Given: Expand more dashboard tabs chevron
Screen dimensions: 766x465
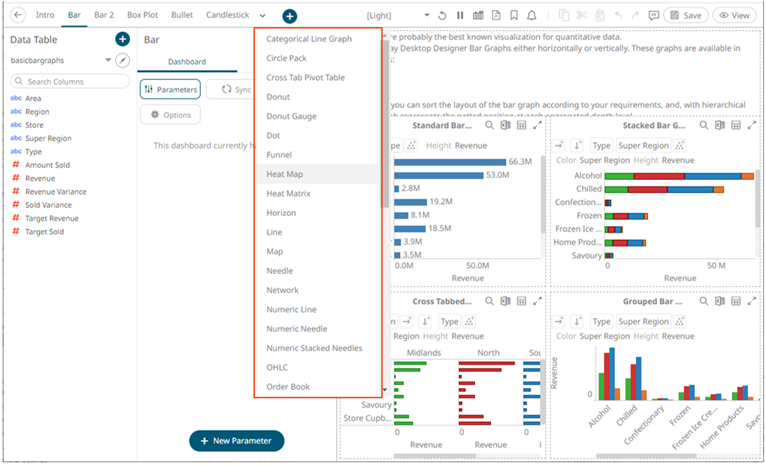Looking at the screenshot, I should click(x=263, y=16).
